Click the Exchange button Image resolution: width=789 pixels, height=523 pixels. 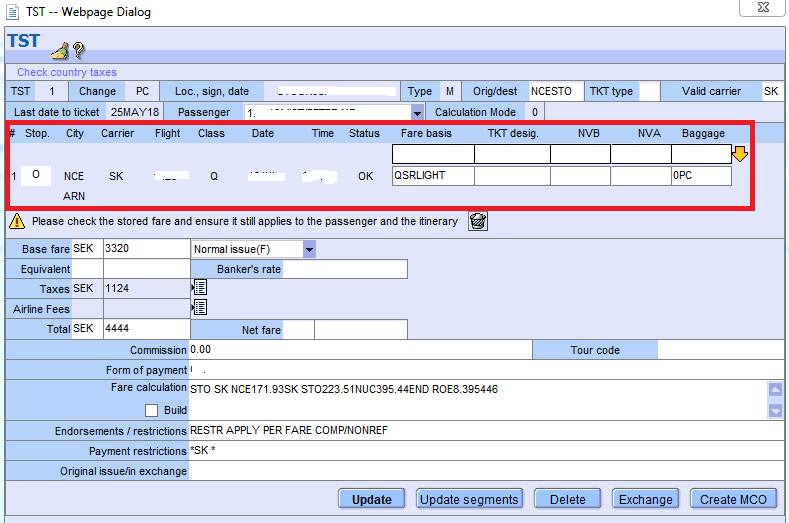point(646,499)
